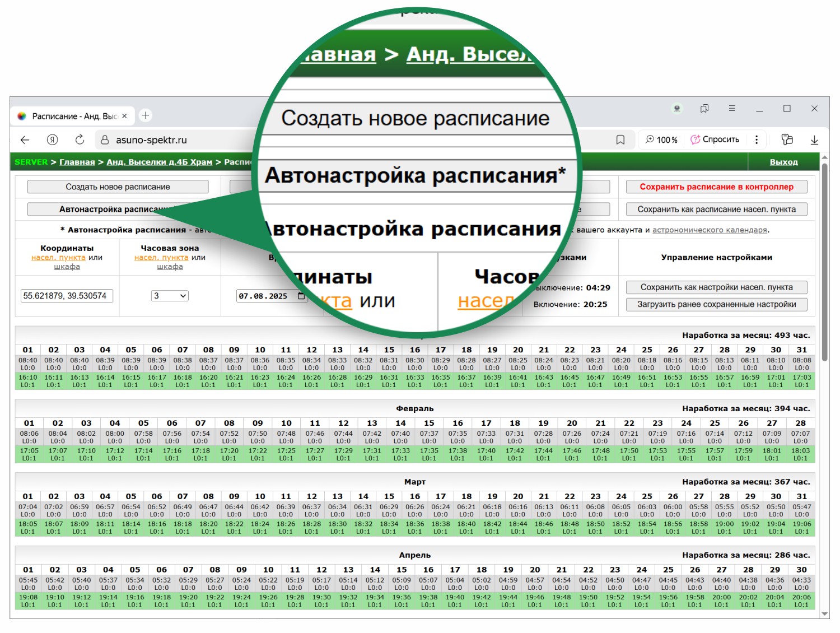The width and height of the screenshot is (840, 633).
Task: Click Создать новое расписание
Action: pyautogui.click(x=117, y=187)
